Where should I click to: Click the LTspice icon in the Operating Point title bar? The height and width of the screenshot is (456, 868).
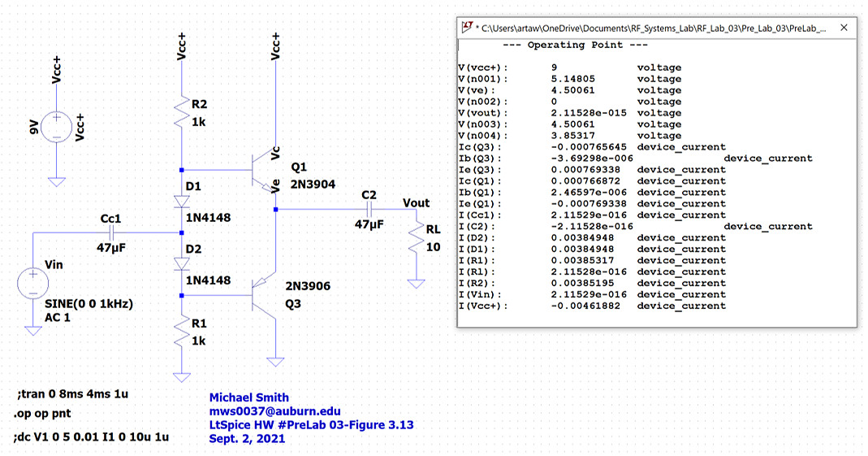[x=468, y=27]
